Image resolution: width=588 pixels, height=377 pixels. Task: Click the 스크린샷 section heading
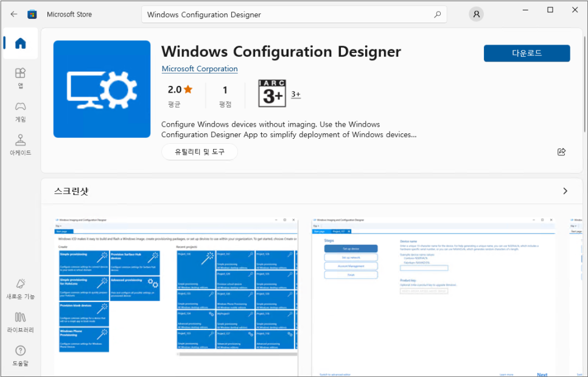pos(71,191)
